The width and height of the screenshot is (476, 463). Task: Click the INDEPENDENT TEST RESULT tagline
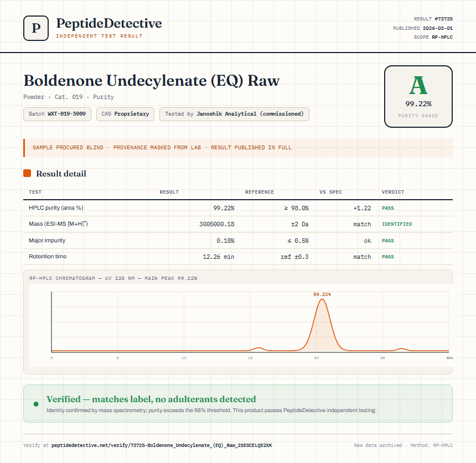pyautogui.click(x=99, y=36)
